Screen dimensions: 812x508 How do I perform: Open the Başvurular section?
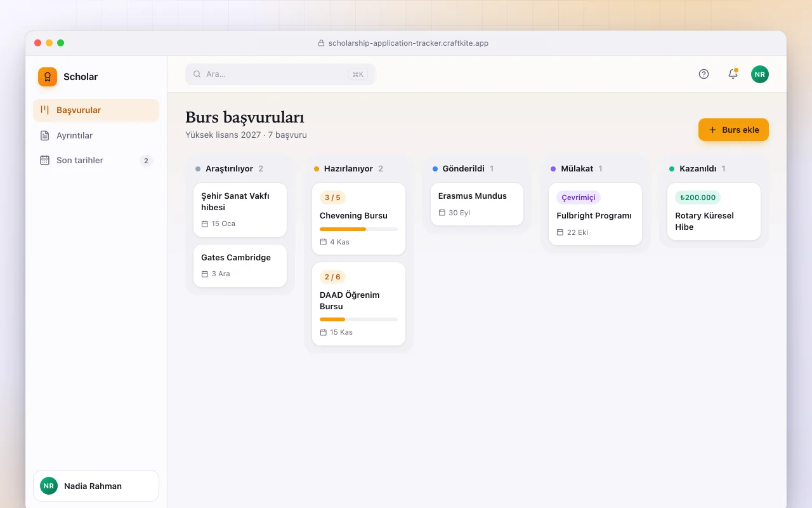click(x=96, y=110)
